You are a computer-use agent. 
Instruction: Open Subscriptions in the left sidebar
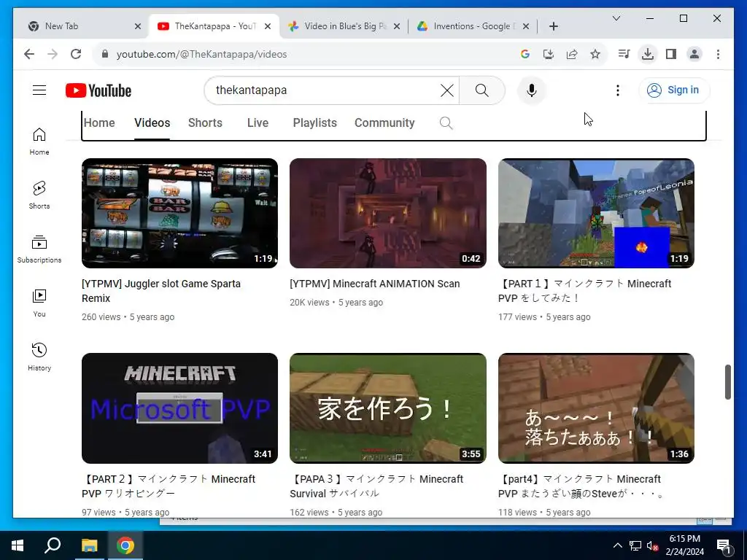pyautogui.click(x=39, y=249)
